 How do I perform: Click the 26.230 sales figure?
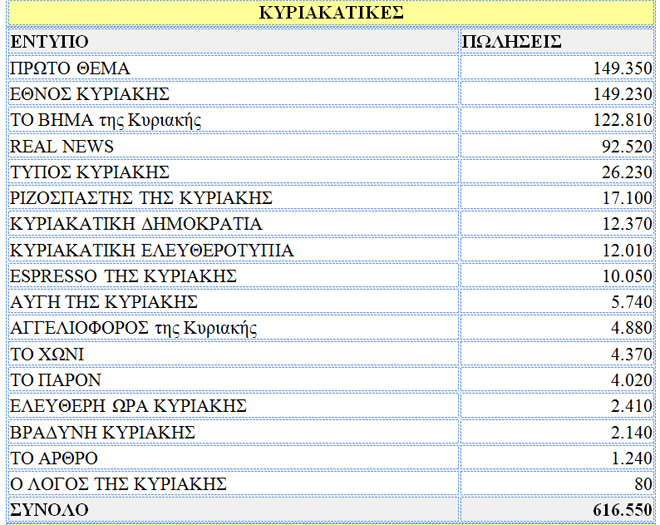point(626,172)
